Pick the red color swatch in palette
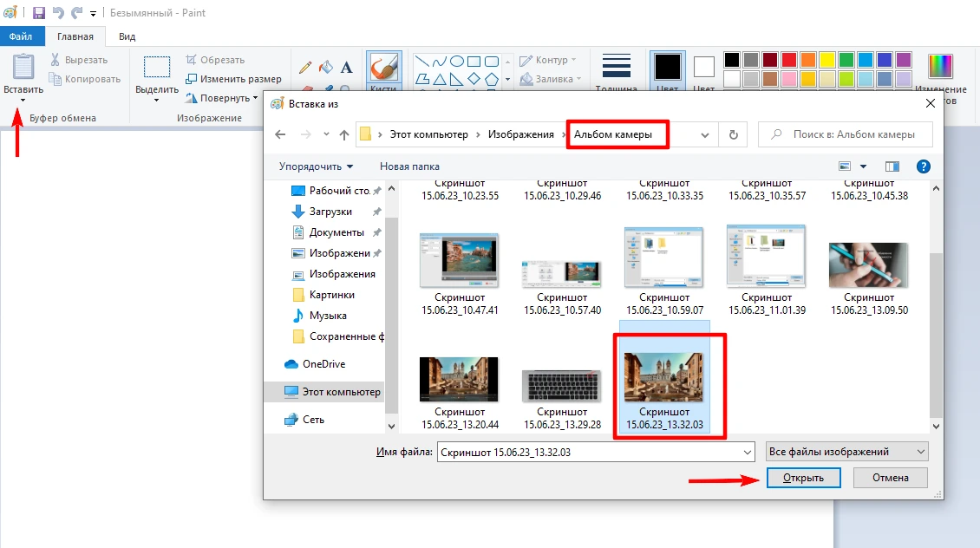This screenshot has height=548, width=980. pos(789,60)
